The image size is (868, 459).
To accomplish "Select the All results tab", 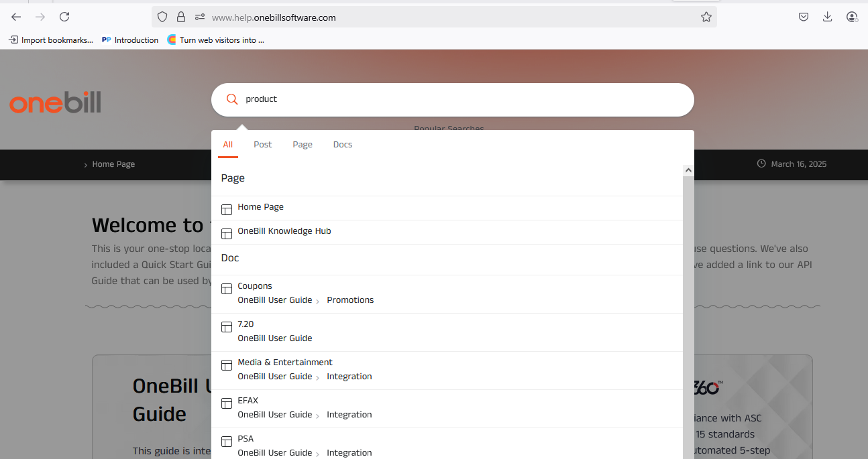I will click(x=228, y=145).
